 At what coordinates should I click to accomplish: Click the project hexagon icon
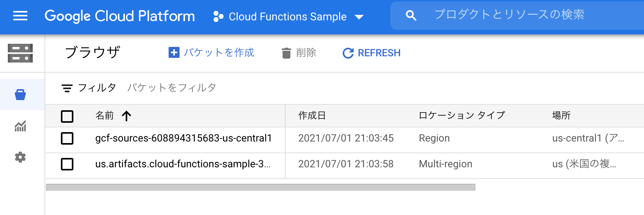pyautogui.click(x=218, y=16)
